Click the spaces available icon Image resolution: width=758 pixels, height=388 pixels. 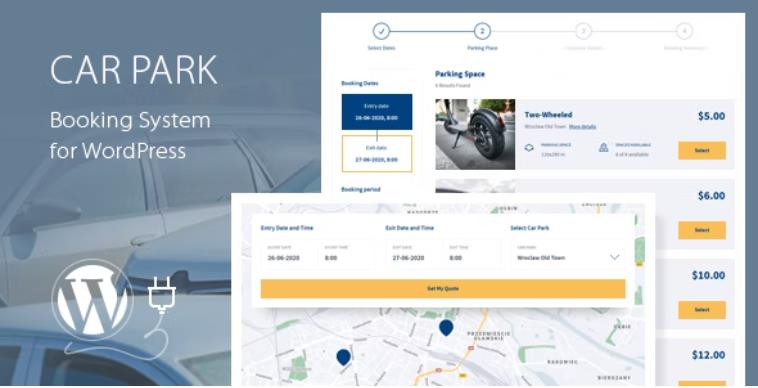603,148
